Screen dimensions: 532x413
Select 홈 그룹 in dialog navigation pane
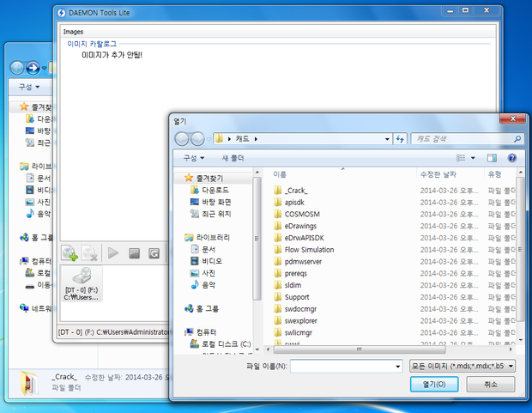(x=208, y=309)
